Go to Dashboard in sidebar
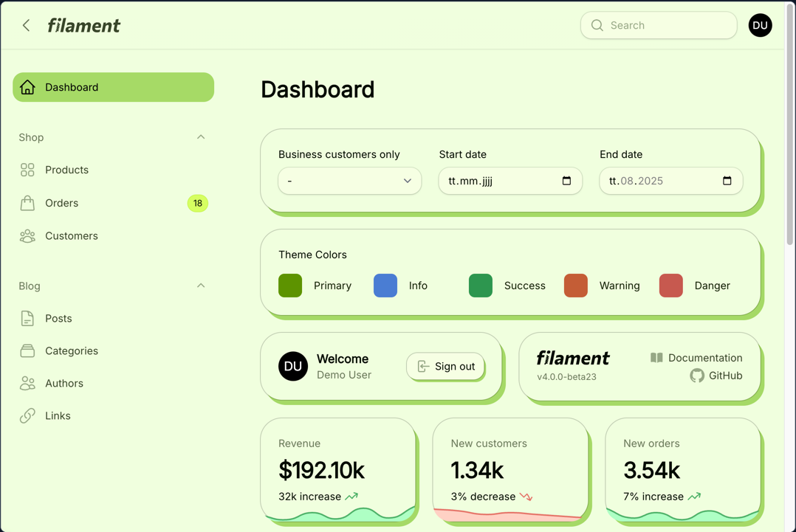 tap(113, 87)
